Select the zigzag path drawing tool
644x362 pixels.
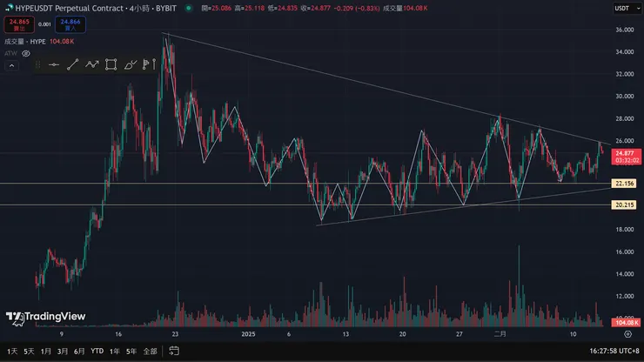92,64
